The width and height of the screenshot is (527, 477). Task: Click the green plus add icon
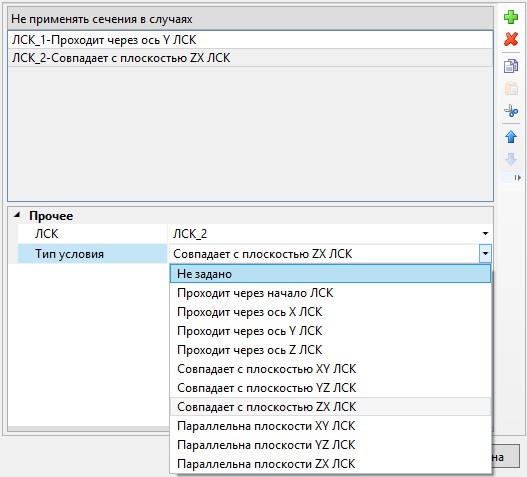pos(511,17)
